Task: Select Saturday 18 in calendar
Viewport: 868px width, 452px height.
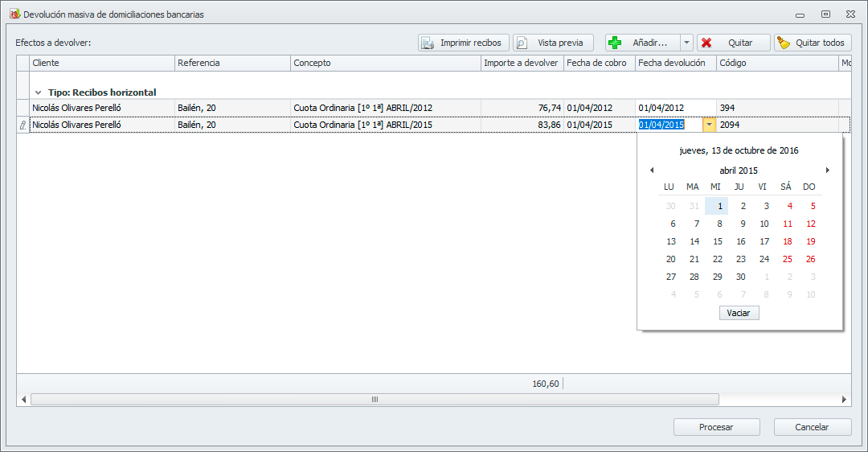Action: coord(787,241)
